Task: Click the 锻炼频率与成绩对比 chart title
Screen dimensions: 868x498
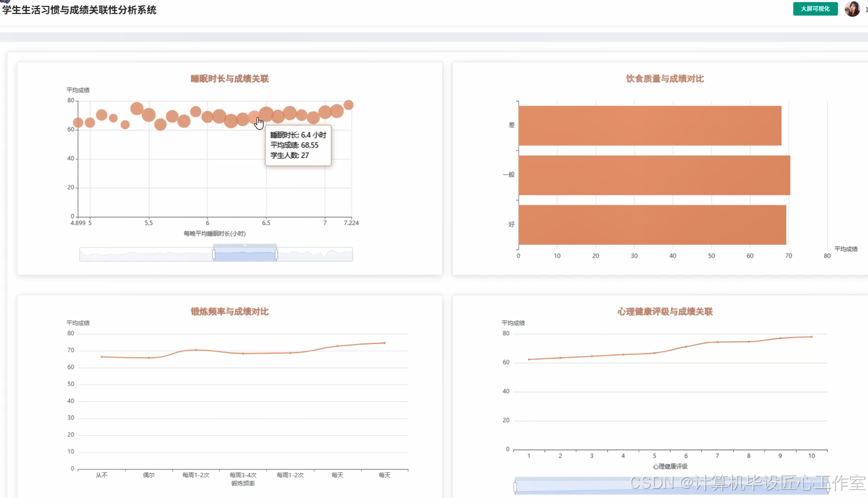Action: pos(230,311)
